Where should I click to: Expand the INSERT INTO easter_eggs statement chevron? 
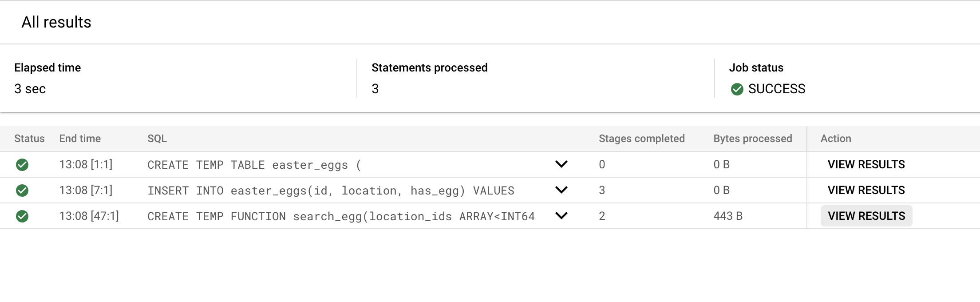561,190
